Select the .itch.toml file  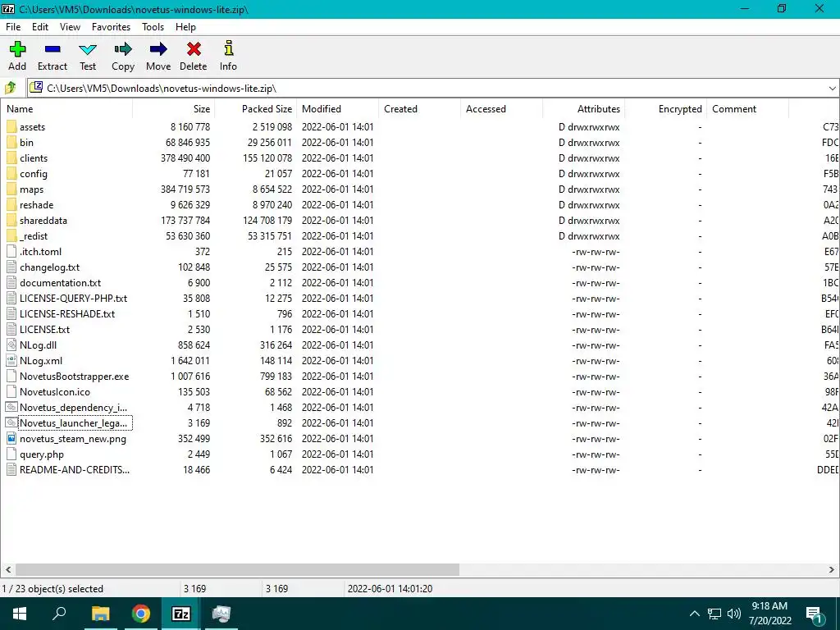[41, 251]
